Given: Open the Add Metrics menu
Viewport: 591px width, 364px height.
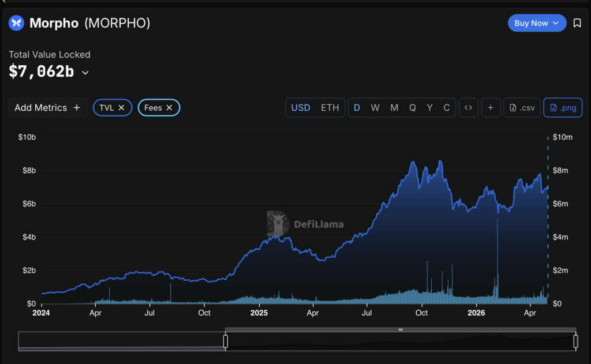Looking at the screenshot, I should pos(48,108).
